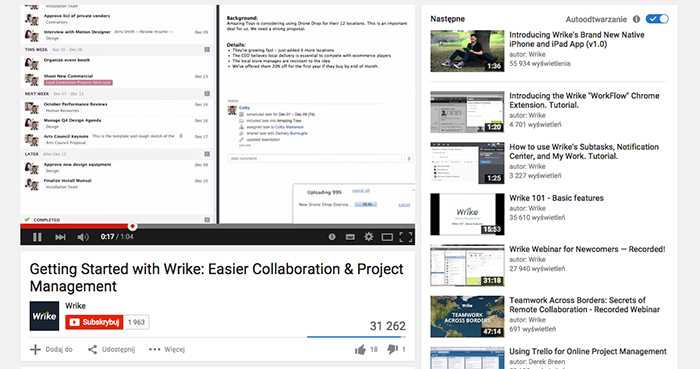The height and width of the screenshot is (369, 700).
Task: Enter fullscreen mode
Action: pos(405,237)
